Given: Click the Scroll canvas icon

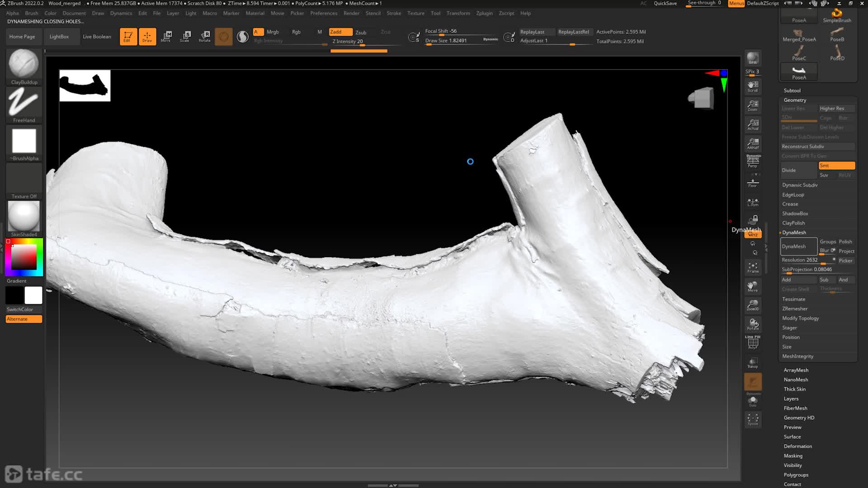Looking at the screenshot, I should [x=753, y=86].
